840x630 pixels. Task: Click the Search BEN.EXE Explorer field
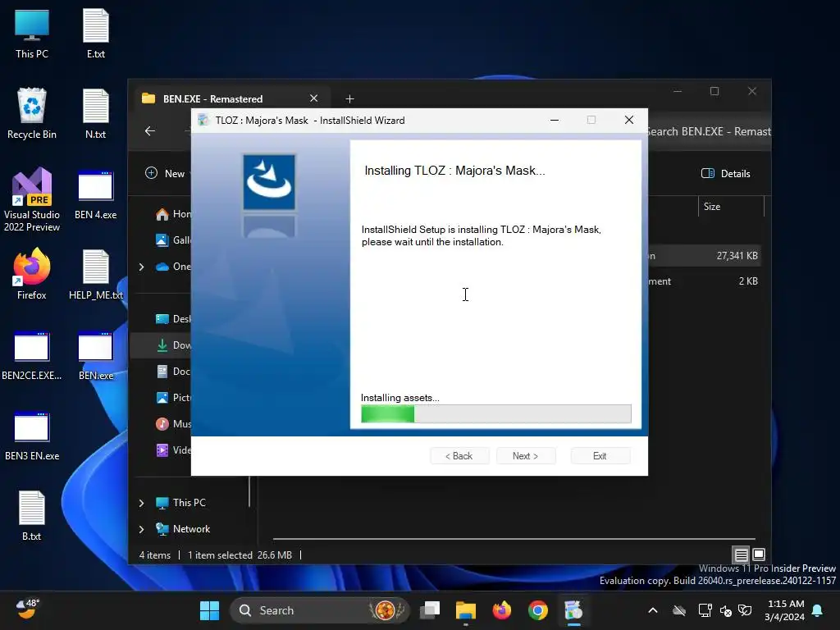point(708,131)
